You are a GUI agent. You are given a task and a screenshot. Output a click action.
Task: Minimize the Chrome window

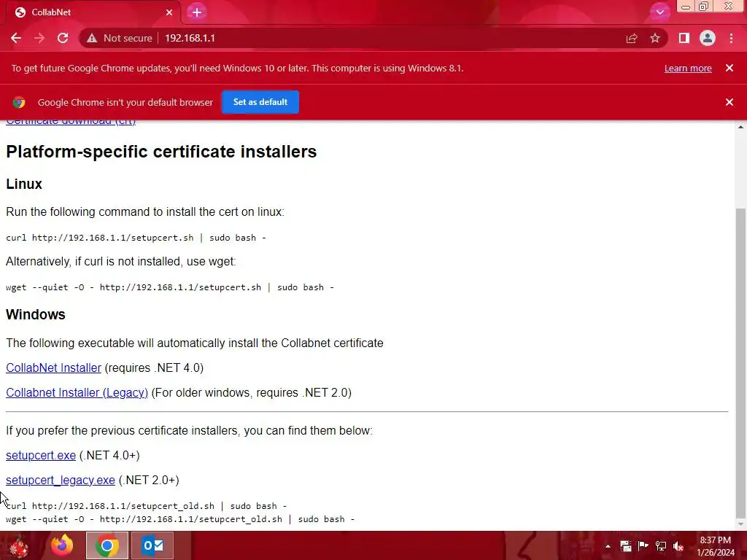coord(686,7)
